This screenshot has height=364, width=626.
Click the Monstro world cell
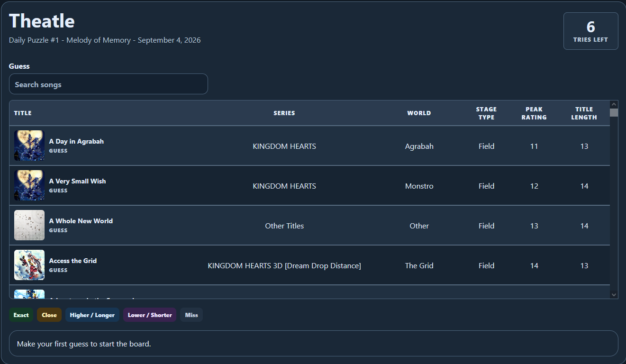(x=419, y=186)
